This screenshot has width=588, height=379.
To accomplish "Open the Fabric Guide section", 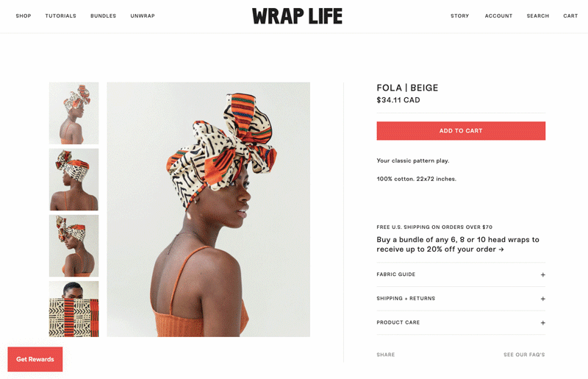I will [x=461, y=274].
